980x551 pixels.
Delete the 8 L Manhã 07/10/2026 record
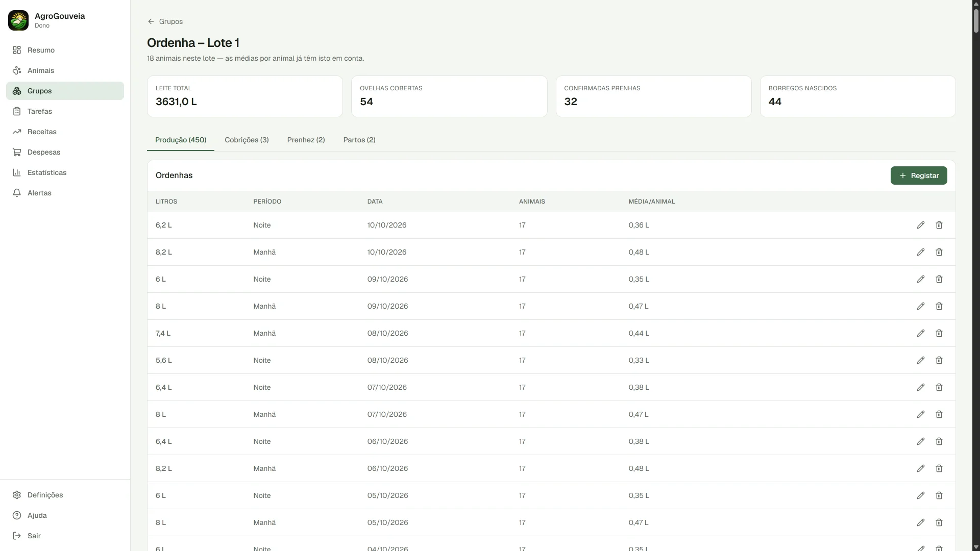[x=939, y=414]
